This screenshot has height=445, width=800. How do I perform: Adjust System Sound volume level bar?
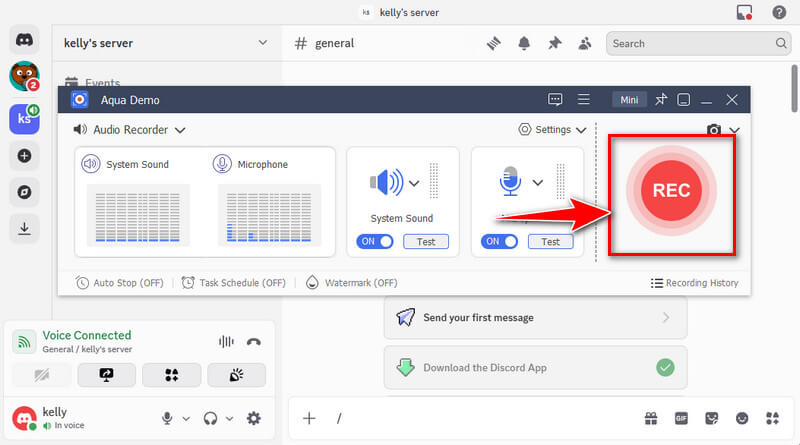click(434, 180)
